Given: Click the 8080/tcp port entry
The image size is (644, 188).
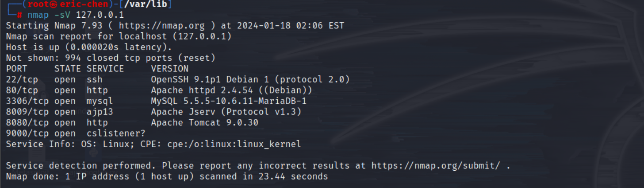Looking at the screenshot, I should click(x=27, y=122).
